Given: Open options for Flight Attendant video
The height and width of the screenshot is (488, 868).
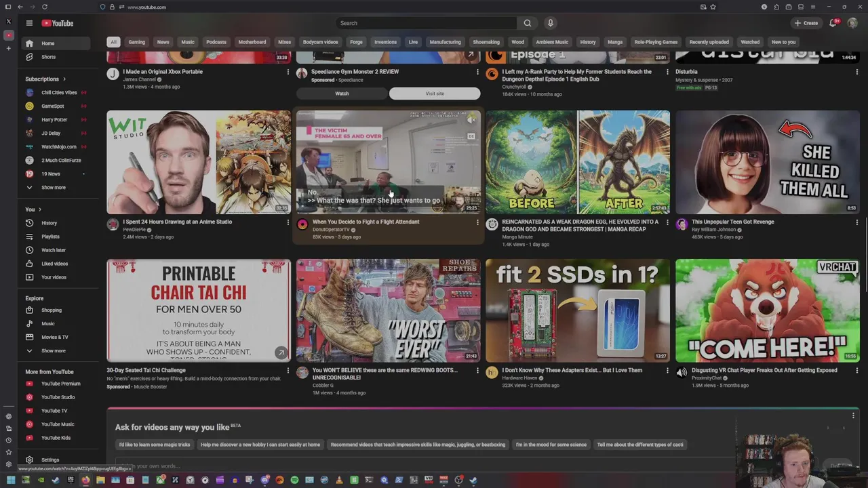Looking at the screenshot, I should pyautogui.click(x=477, y=222).
